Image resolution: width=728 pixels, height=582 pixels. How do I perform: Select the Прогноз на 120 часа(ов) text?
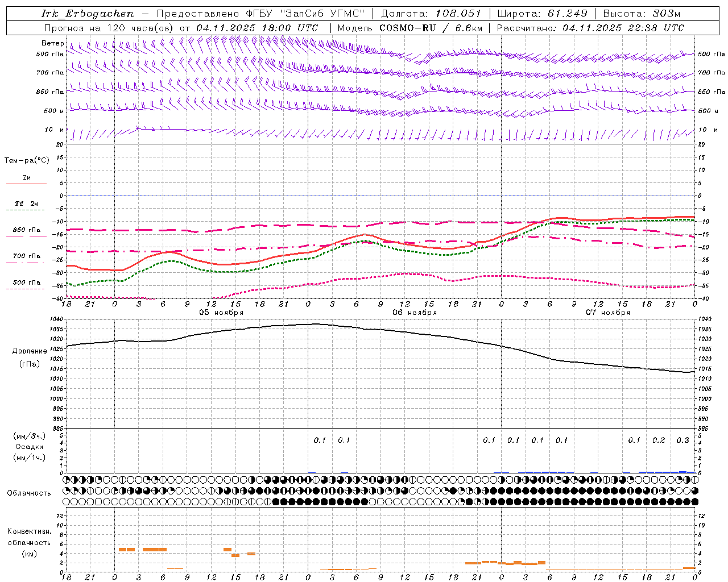pyautogui.click(x=109, y=28)
